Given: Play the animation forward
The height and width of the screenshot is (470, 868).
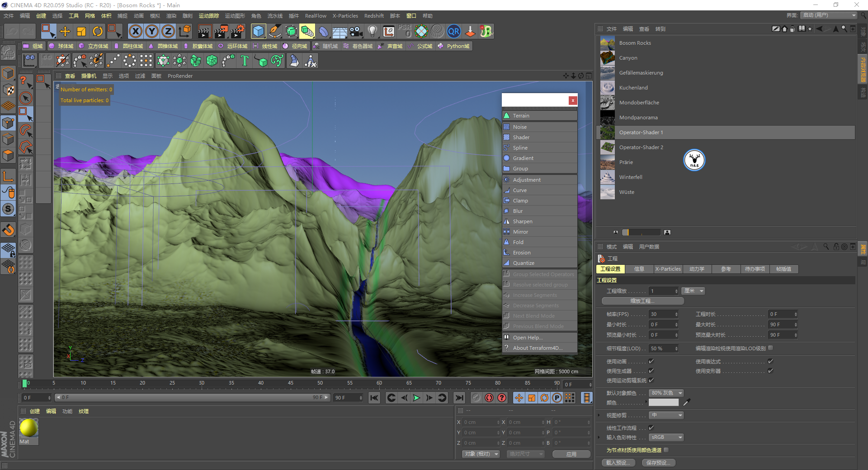Looking at the screenshot, I should point(416,398).
